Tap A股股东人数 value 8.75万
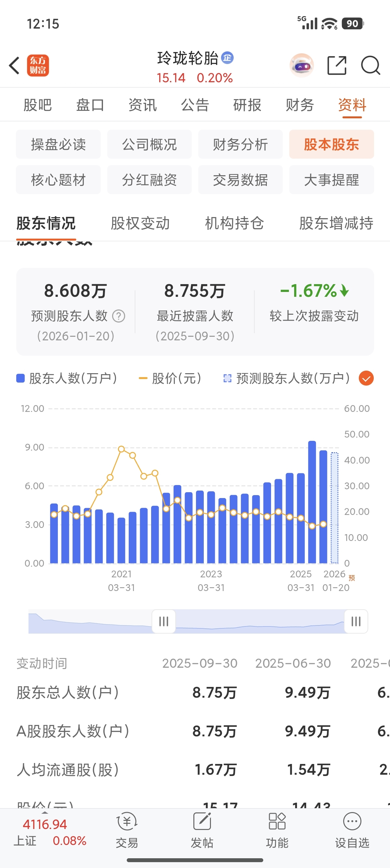The image size is (390, 868). tap(214, 731)
